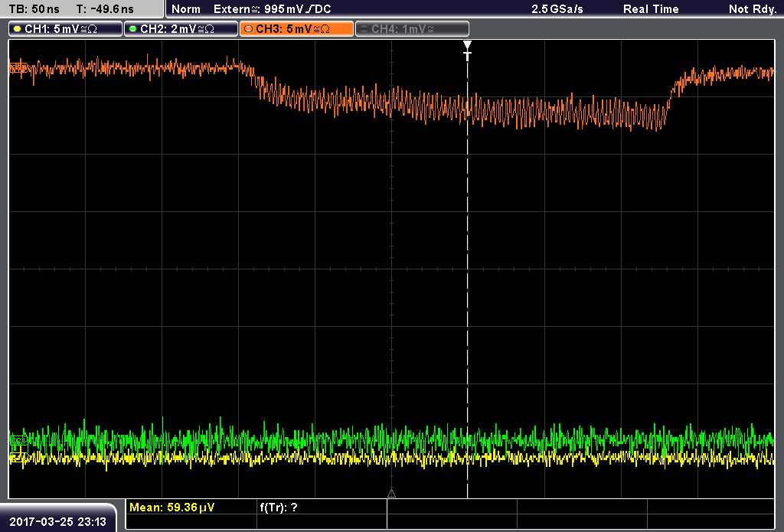Click the trigger time T marker at top of grid
Screen dimensions: 784x532
click(x=468, y=51)
